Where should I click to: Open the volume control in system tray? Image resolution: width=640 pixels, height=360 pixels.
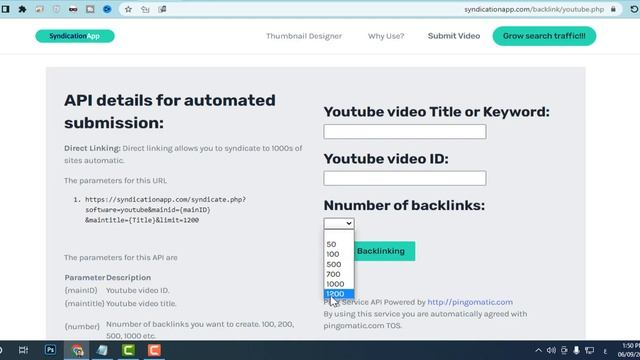551,350
